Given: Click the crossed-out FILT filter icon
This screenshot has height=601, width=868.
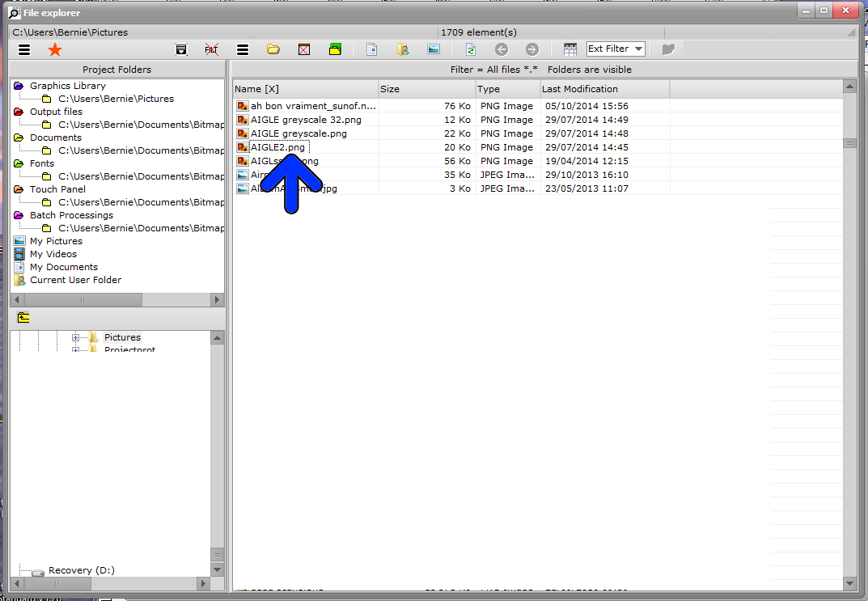Looking at the screenshot, I should (x=211, y=50).
